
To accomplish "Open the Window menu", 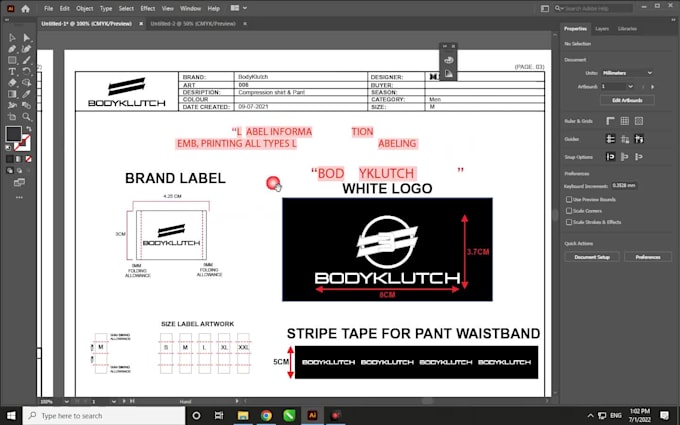I will pyautogui.click(x=190, y=8).
